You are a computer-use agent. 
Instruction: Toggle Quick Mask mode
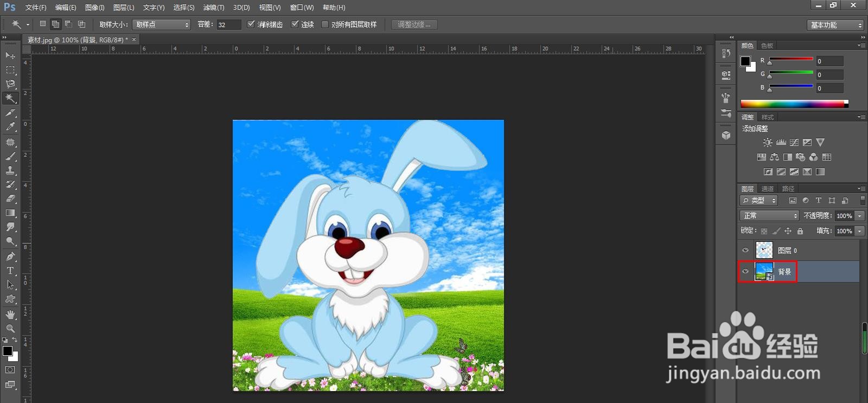tap(10, 369)
